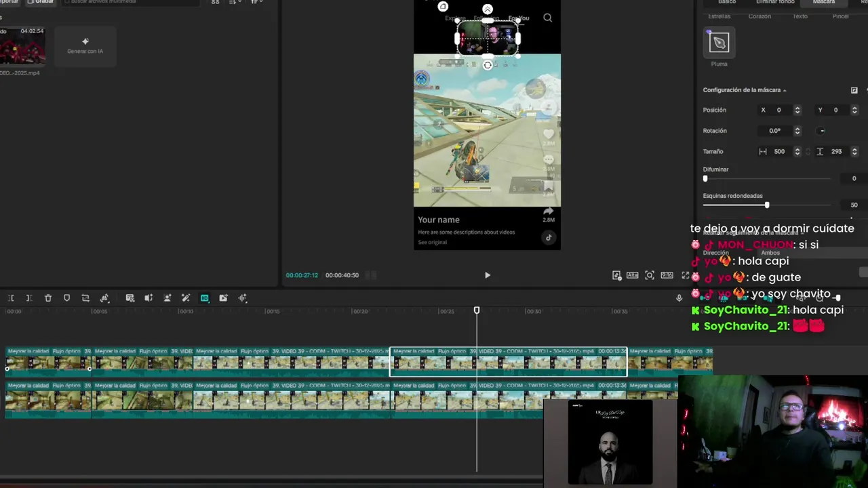This screenshot has width=868, height=488.
Task: Select highlighted clip on upper track
Action: pyautogui.click(x=508, y=362)
